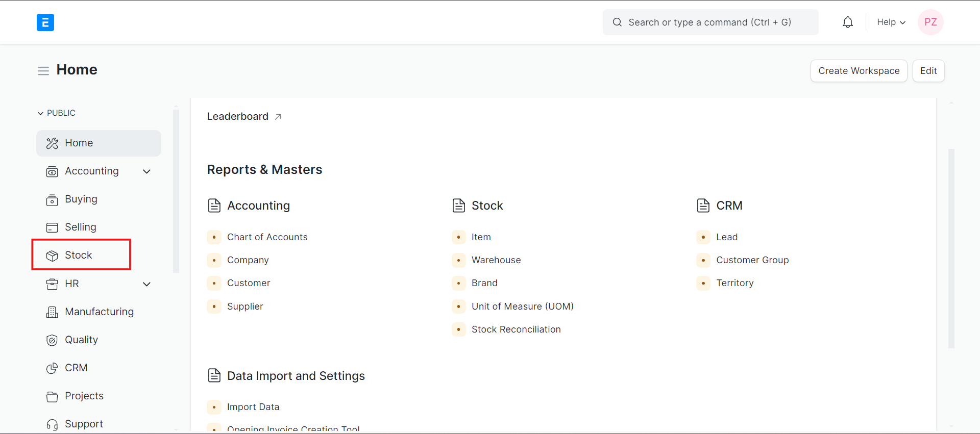
Task: Click the ERPNext logo icon
Action: pyautogui.click(x=45, y=22)
